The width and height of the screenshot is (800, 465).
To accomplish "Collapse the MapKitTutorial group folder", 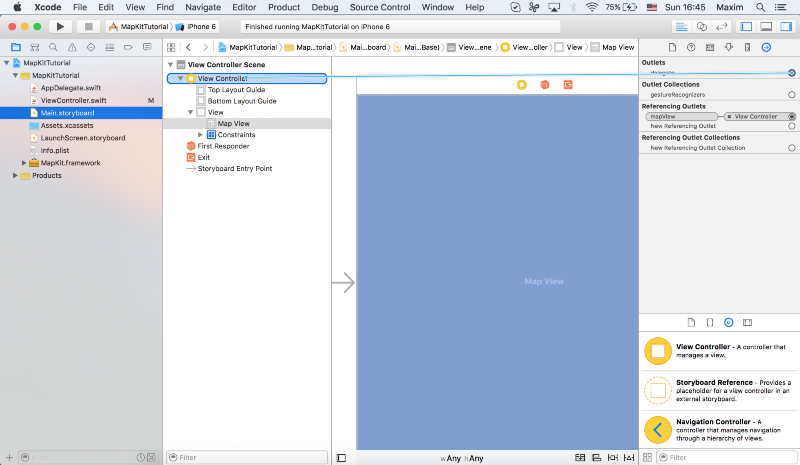I will [15, 76].
